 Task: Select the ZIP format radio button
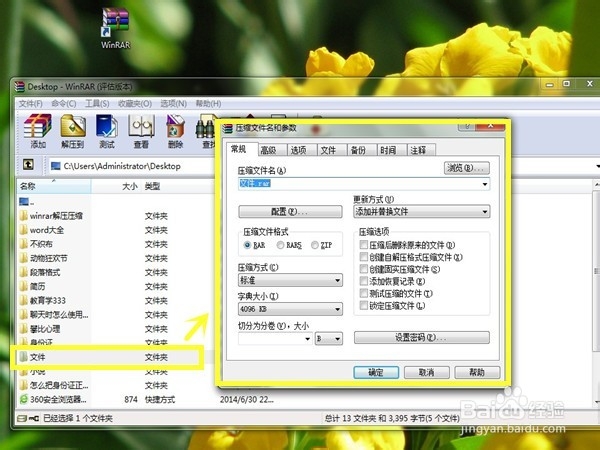pos(315,245)
